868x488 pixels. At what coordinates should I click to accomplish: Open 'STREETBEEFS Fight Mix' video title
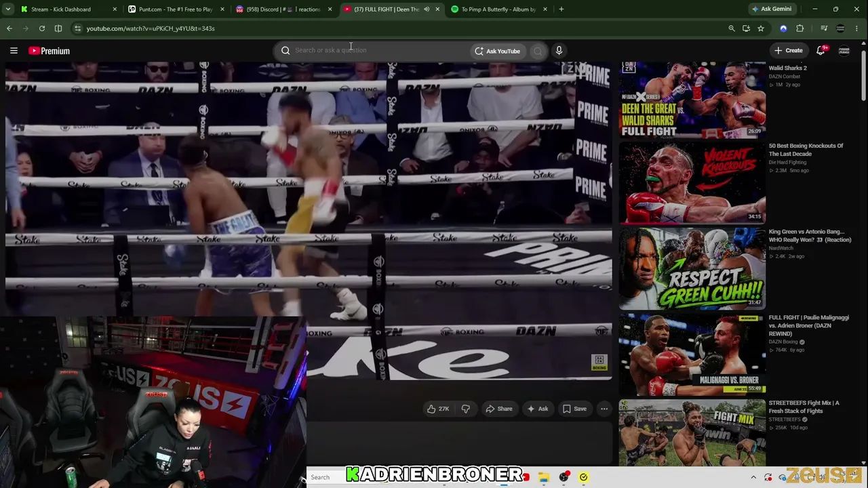pyautogui.click(x=804, y=407)
